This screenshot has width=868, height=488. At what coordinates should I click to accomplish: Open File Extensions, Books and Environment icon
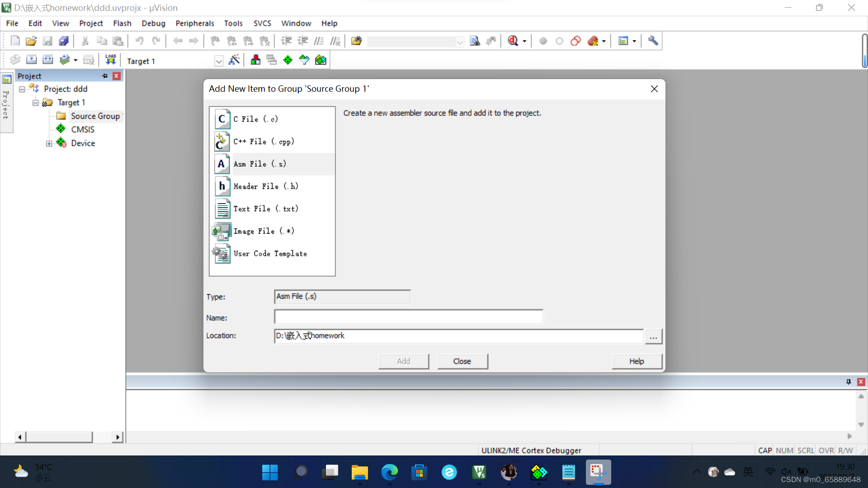[x=255, y=60]
